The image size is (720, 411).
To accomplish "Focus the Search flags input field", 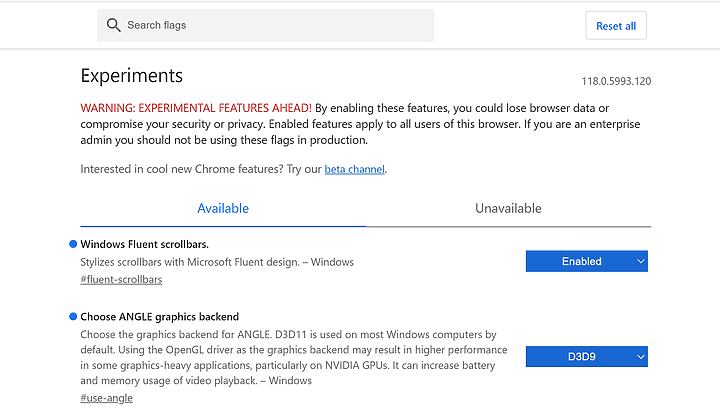I will [x=265, y=25].
